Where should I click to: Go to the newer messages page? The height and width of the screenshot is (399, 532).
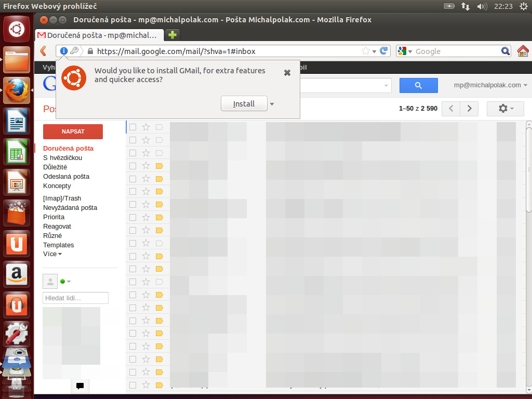pyautogui.click(x=451, y=109)
